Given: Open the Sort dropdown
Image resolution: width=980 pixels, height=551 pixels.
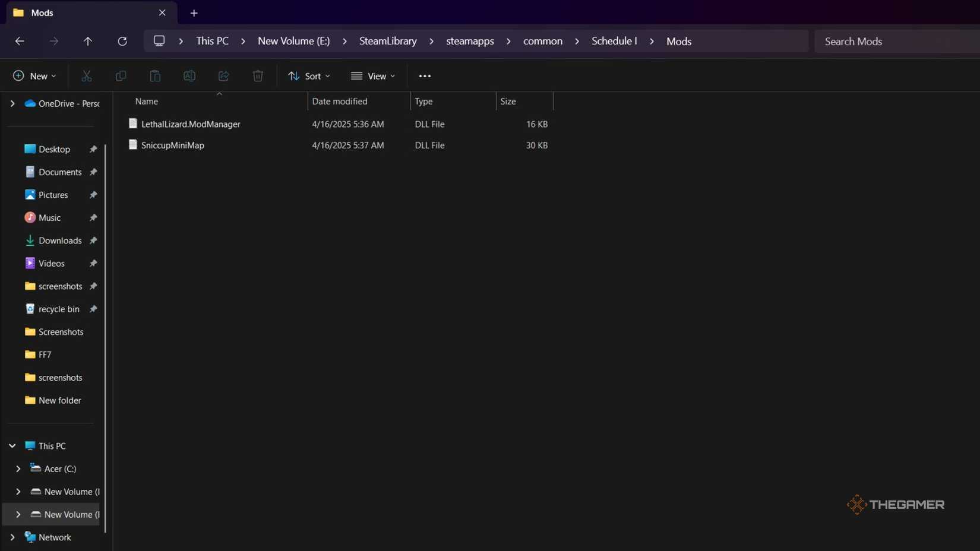Looking at the screenshot, I should [309, 75].
